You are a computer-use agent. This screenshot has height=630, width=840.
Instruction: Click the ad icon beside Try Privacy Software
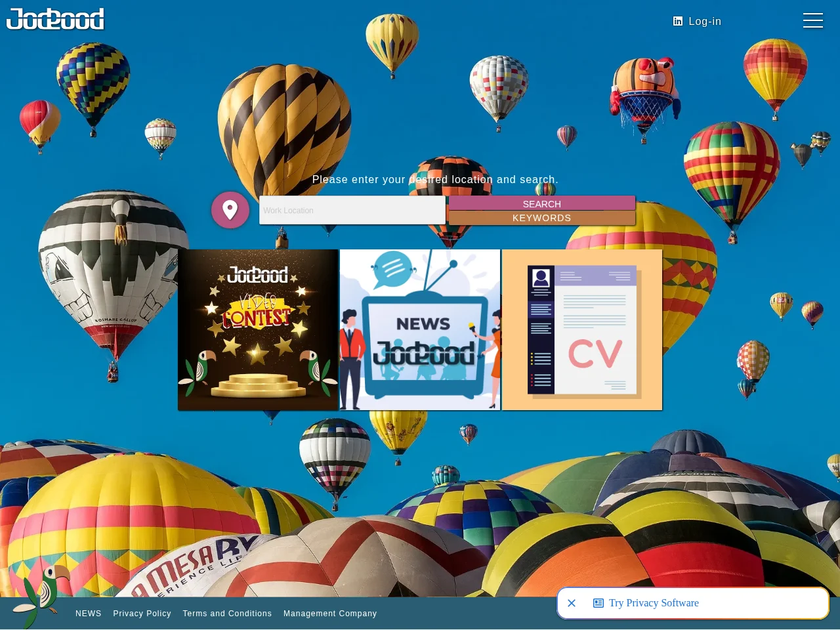tap(598, 603)
